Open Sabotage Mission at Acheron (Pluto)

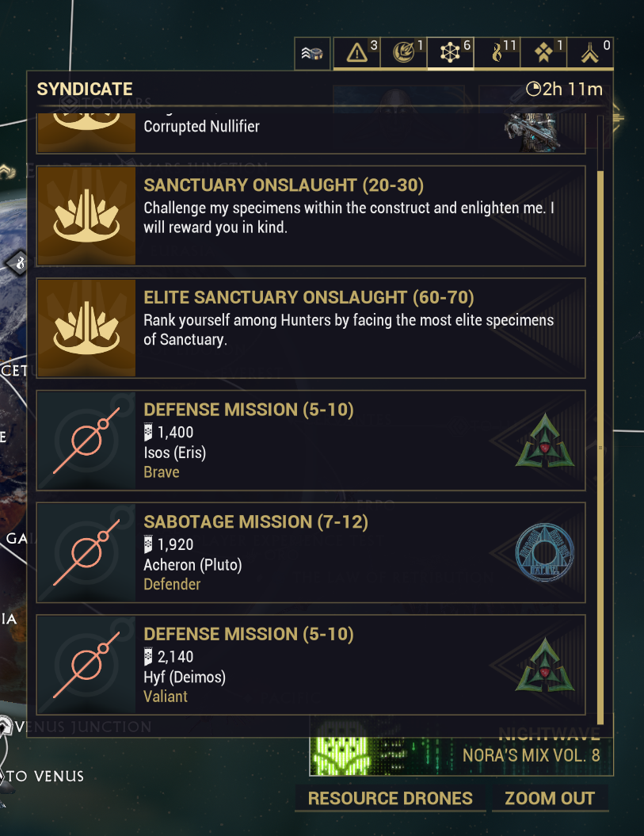point(311,552)
